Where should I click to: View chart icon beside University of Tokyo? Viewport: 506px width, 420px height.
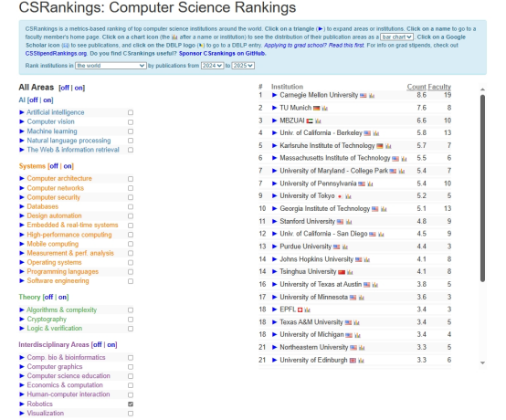click(x=348, y=196)
